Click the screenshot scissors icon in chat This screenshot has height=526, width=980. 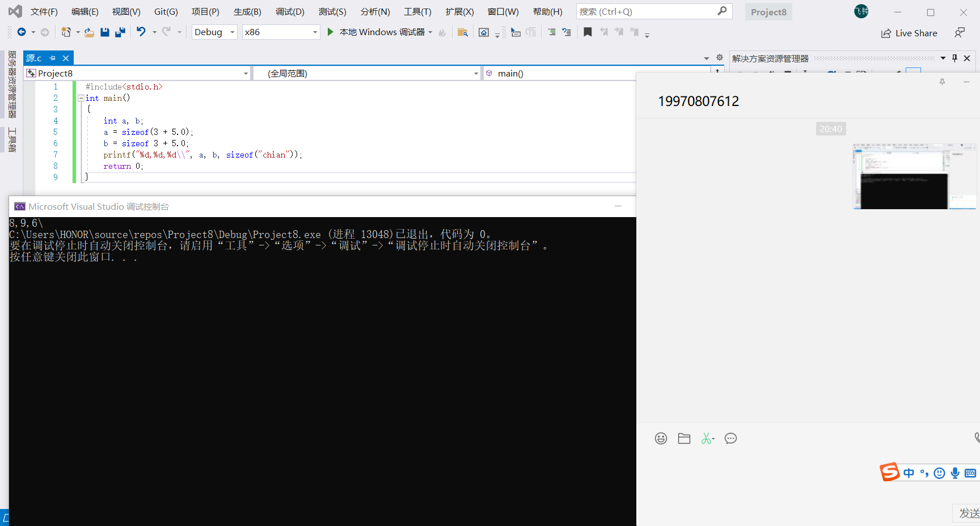click(707, 438)
